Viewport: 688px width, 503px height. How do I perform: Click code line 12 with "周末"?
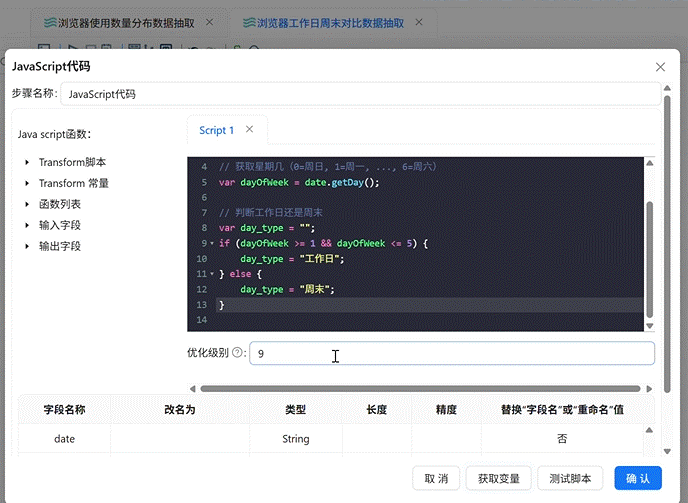point(287,289)
